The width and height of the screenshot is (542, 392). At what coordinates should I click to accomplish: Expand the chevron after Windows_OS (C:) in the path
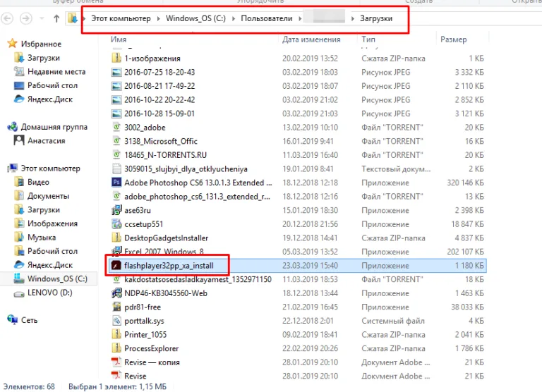(234, 18)
